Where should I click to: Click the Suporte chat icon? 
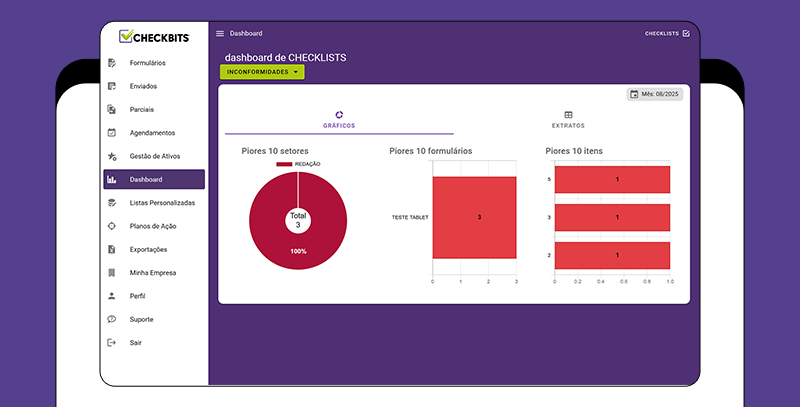click(x=112, y=319)
